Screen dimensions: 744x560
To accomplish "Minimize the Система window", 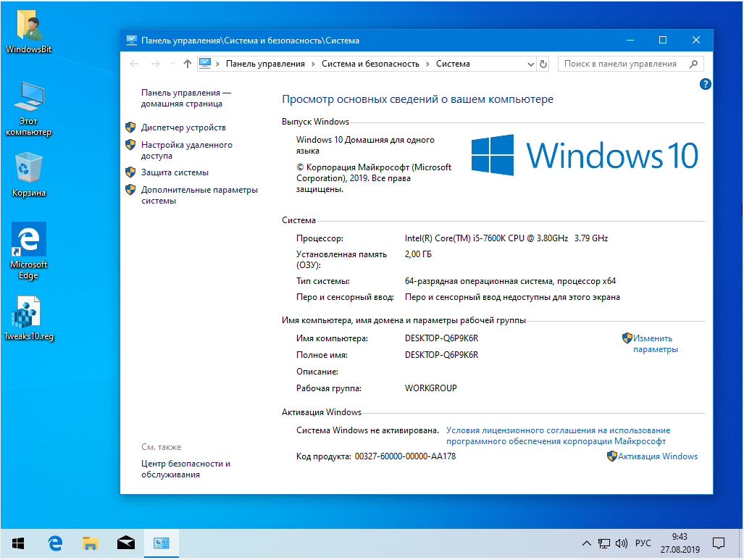I will (x=630, y=41).
